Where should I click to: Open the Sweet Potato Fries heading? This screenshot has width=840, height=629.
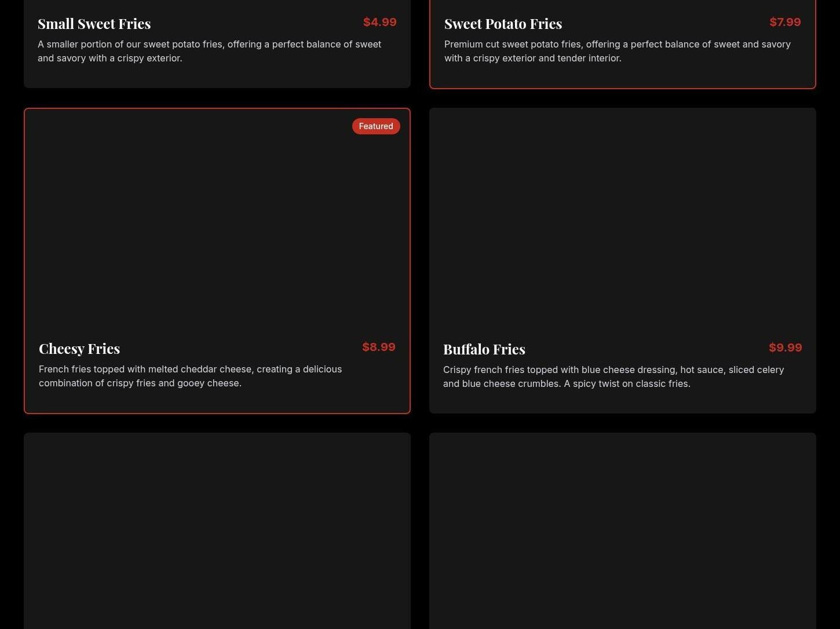[503, 24]
